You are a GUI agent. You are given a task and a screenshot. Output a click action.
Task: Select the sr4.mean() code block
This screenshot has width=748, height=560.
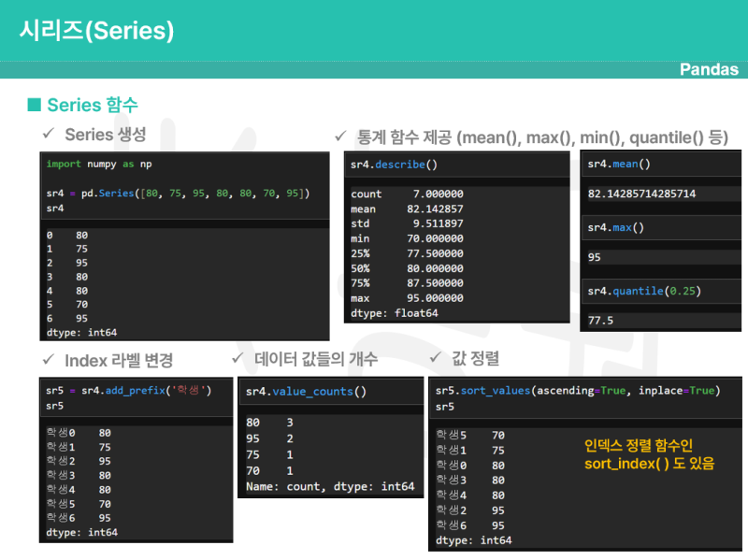(620, 165)
